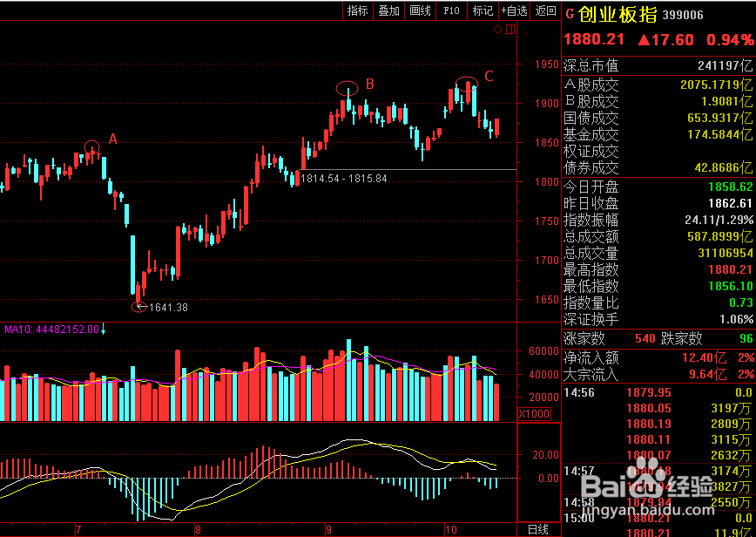Click the 昨日收盘 value 1862.61
Viewport: 756px width, 537px height.
(x=731, y=204)
